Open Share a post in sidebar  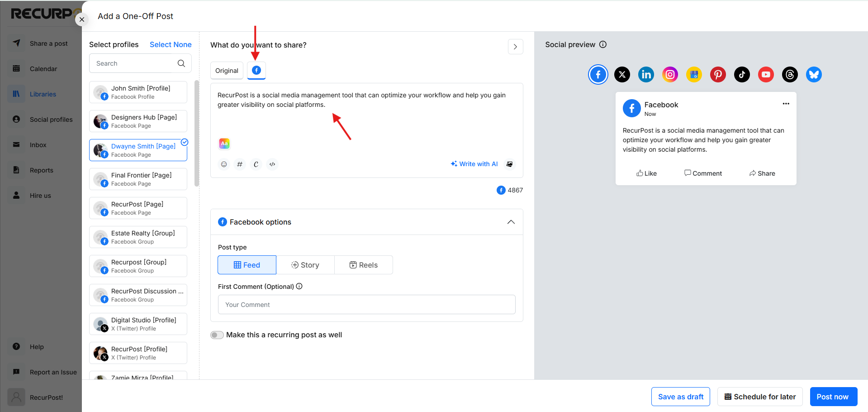tap(41, 43)
